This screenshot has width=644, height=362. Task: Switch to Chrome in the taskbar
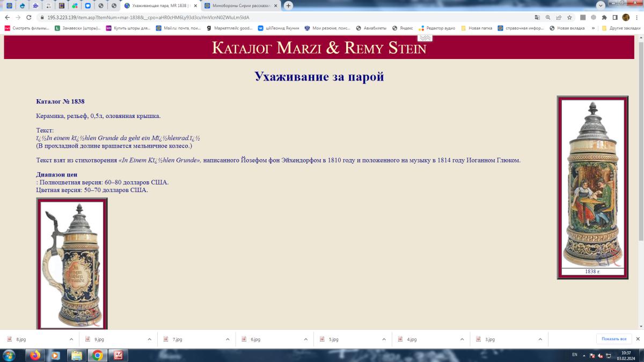pyautogui.click(x=97, y=355)
